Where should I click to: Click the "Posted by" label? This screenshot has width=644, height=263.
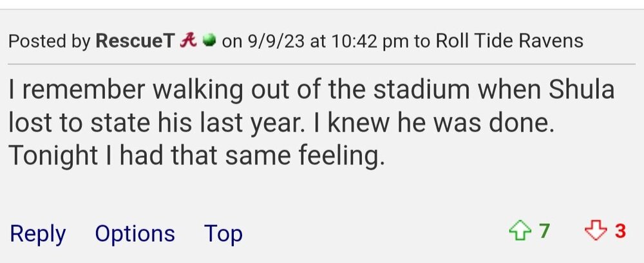[50, 41]
